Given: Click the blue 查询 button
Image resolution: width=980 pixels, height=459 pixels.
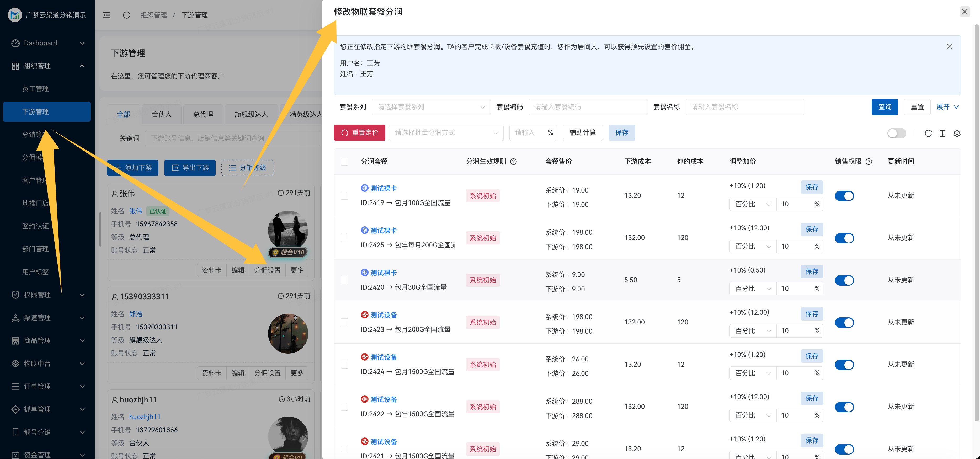Looking at the screenshot, I should point(884,107).
